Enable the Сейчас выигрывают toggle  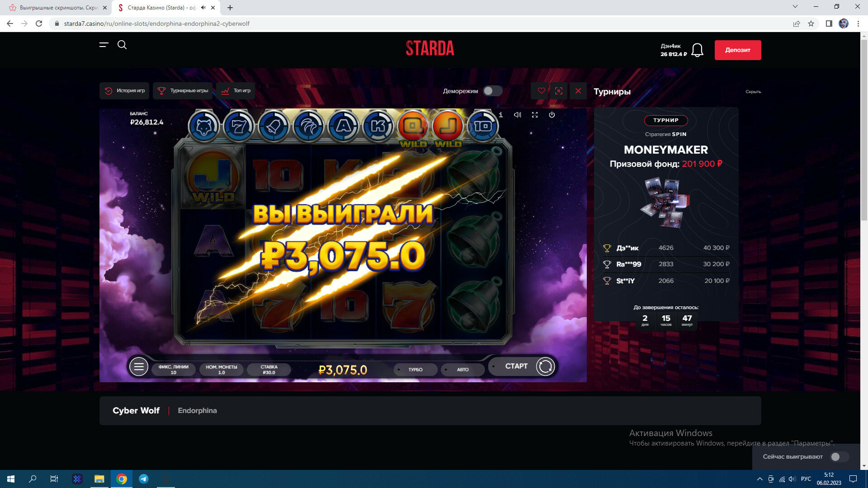839,457
